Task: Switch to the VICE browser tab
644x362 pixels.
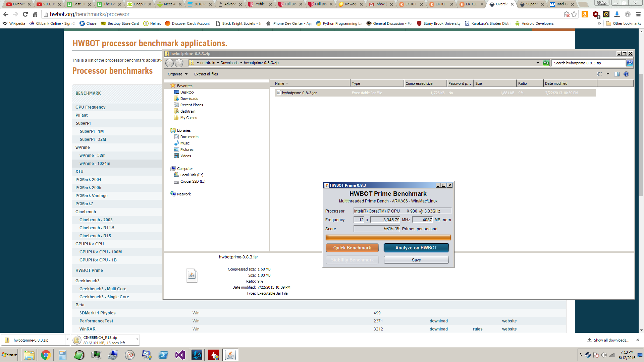Action: tap(49, 4)
